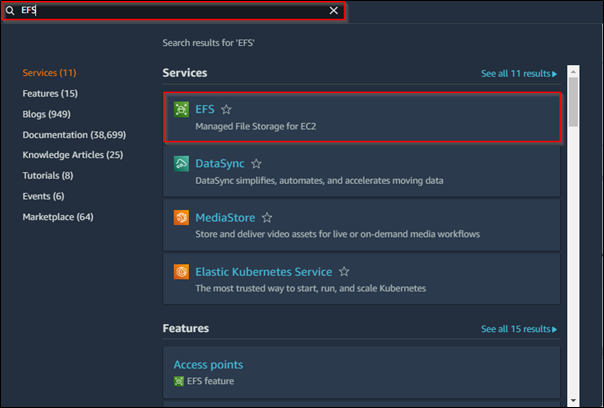Click DataSync description about moving data

point(319,181)
